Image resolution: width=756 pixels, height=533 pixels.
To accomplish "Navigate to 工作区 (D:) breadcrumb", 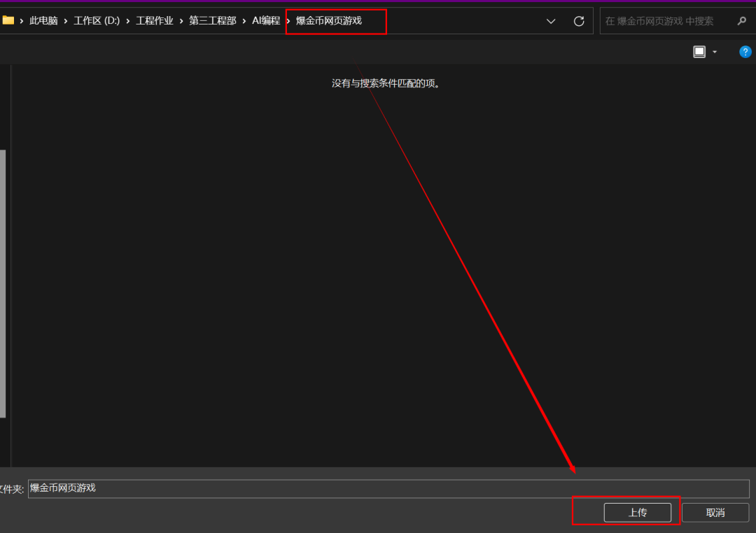I will coord(97,21).
